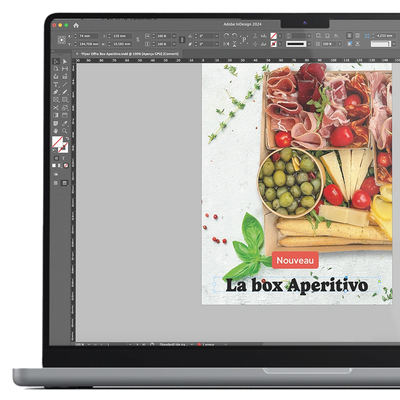The image size is (400, 400).
Task: Rotate 90 degrees clockwise
Action: 226,36
